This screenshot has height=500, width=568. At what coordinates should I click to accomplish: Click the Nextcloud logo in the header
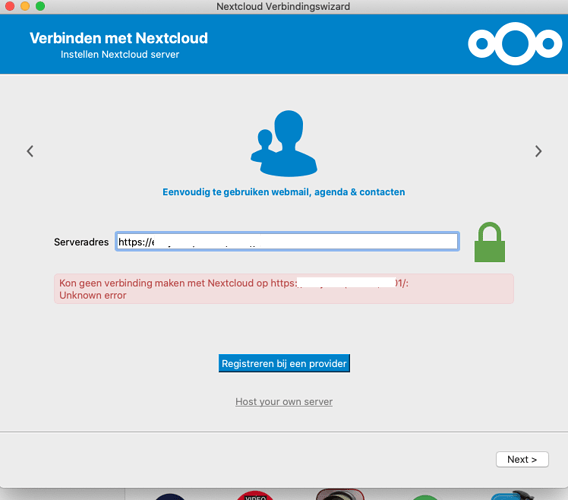[515, 44]
